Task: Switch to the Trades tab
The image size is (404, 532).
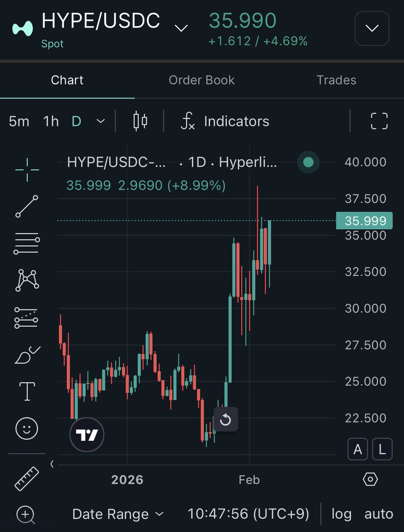Action: pos(337,80)
